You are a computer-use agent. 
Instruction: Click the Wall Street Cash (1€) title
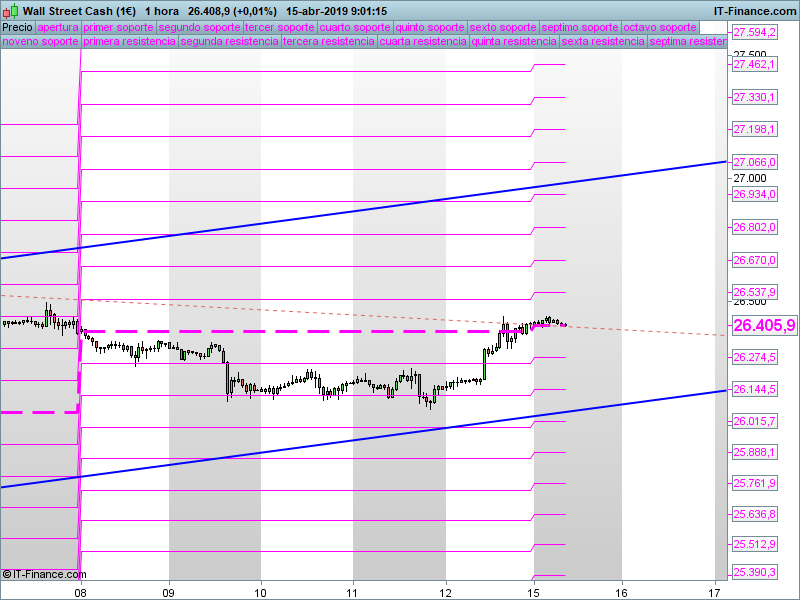coord(80,11)
